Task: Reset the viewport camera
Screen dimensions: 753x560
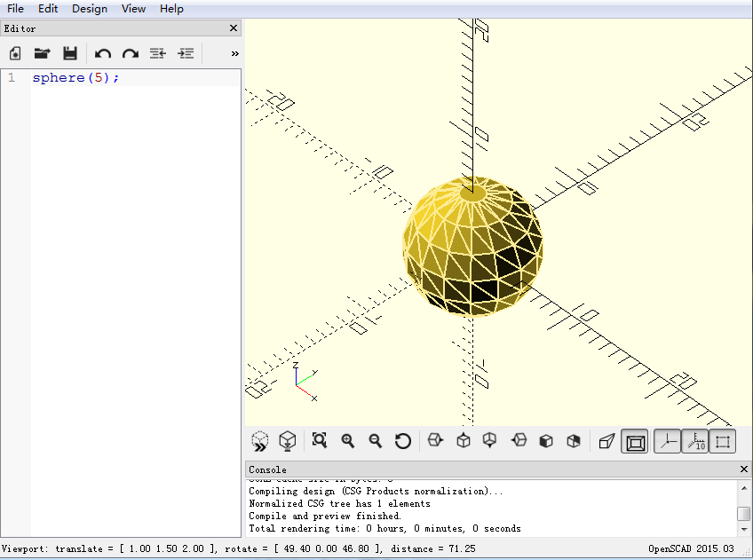Action: point(402,441)
